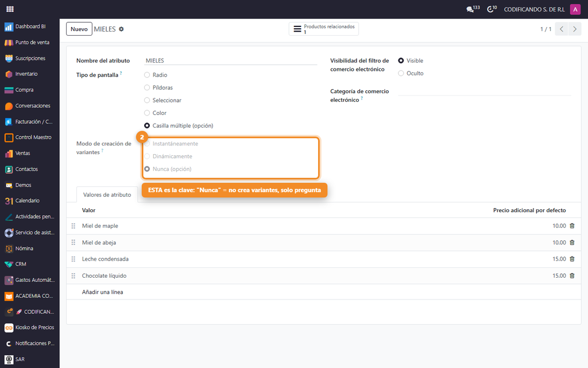Screen dimensions: 588x368
Task: Launch the Punto de venta app
Action: click(x=30, y=43)
